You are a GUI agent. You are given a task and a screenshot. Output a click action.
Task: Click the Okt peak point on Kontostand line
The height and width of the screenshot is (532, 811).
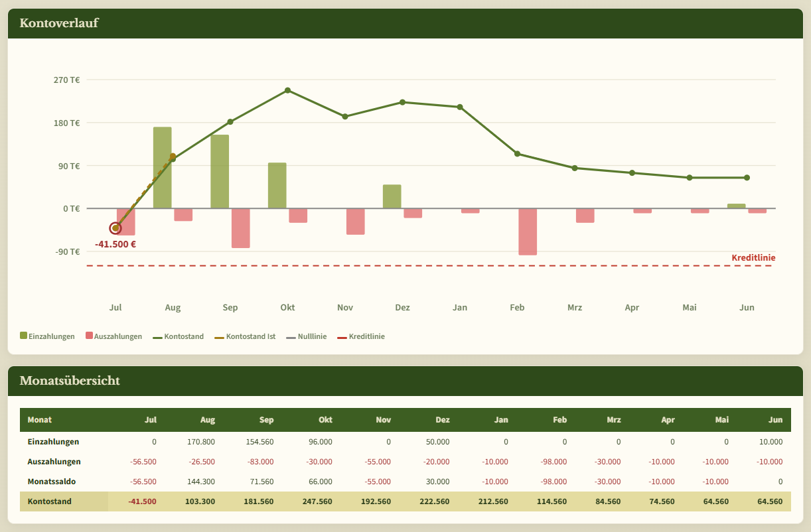(287, 90)
